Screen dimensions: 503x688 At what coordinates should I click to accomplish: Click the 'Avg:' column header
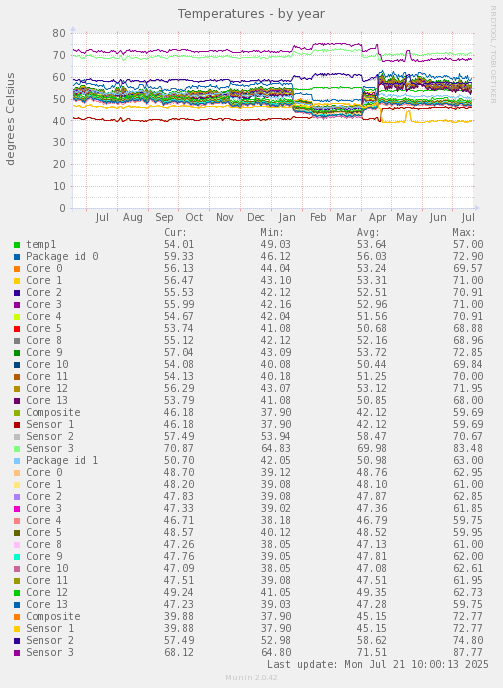pos(368,233)
